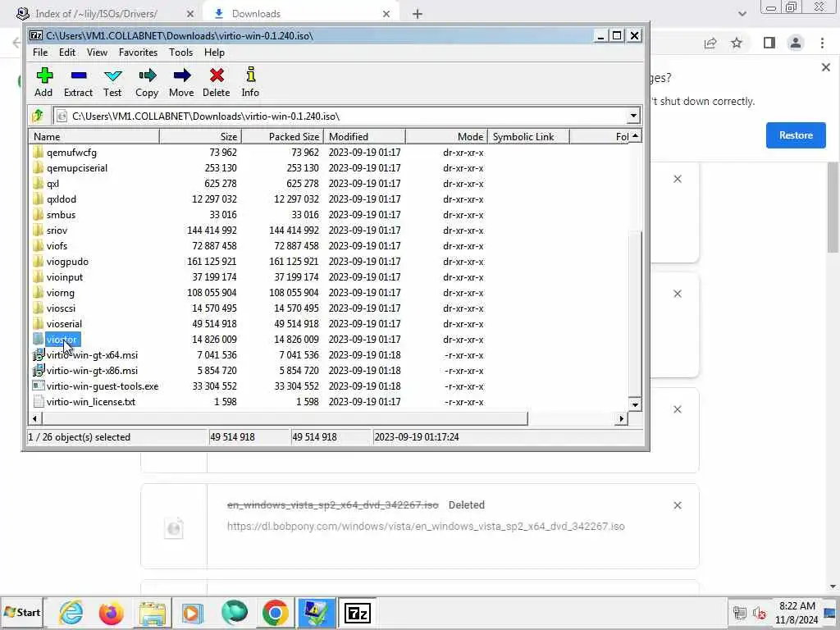Select the viorng folder
Screen dimensions: 840x630
click(60, 293)
